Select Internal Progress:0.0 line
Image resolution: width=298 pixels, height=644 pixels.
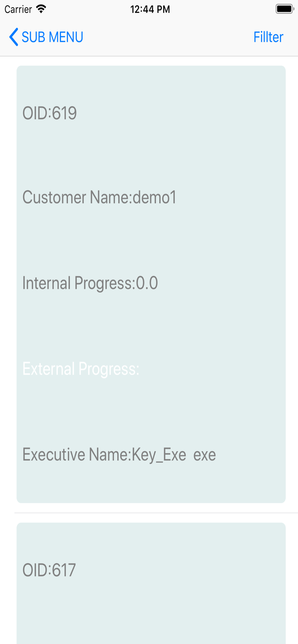coord(90,283)
